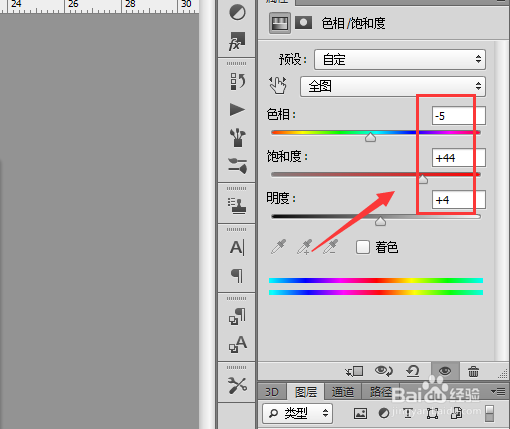Viewport: 510px width, 429px height.
Task: Filter layers by shape layers icon
Action: click(432, 413)
